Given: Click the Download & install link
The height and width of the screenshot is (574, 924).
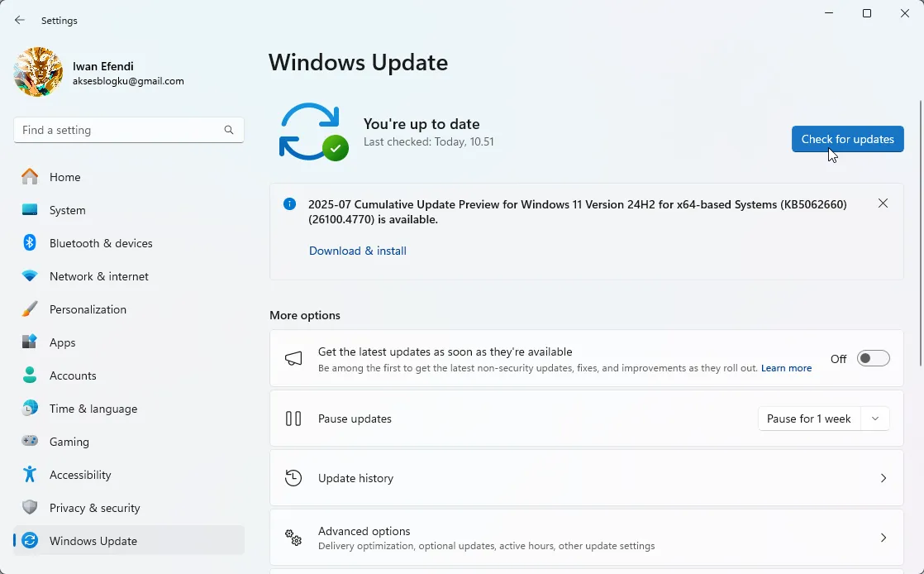Looking at the screenshot, I should 357,251.
